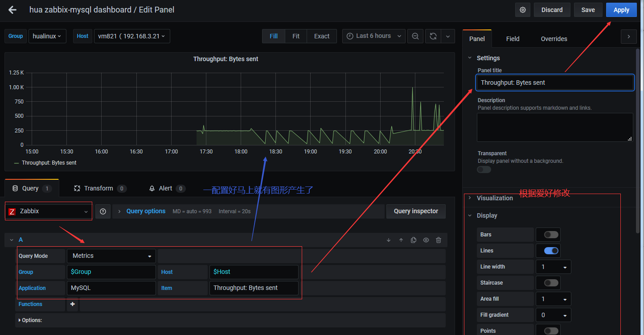This screenshot has height=335, width=644.
Task: Open the Query Mode Metrics dropdown
Action: click(x=111, y=256)
